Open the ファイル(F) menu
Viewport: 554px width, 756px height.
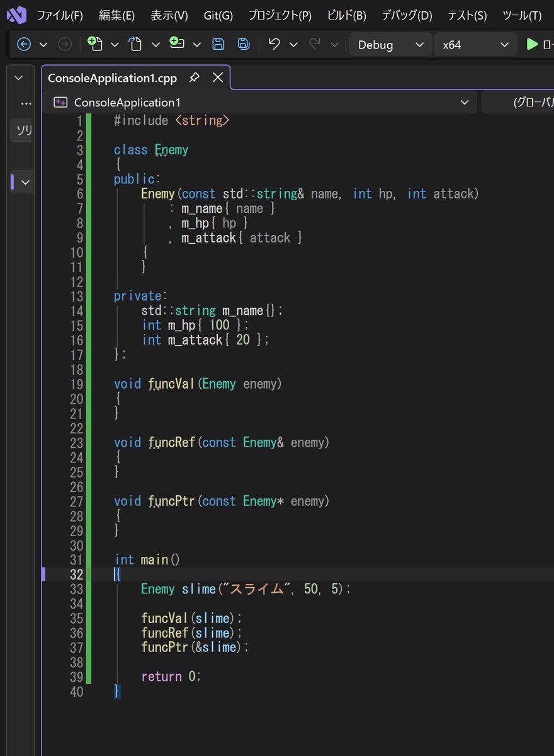point(60,16)
